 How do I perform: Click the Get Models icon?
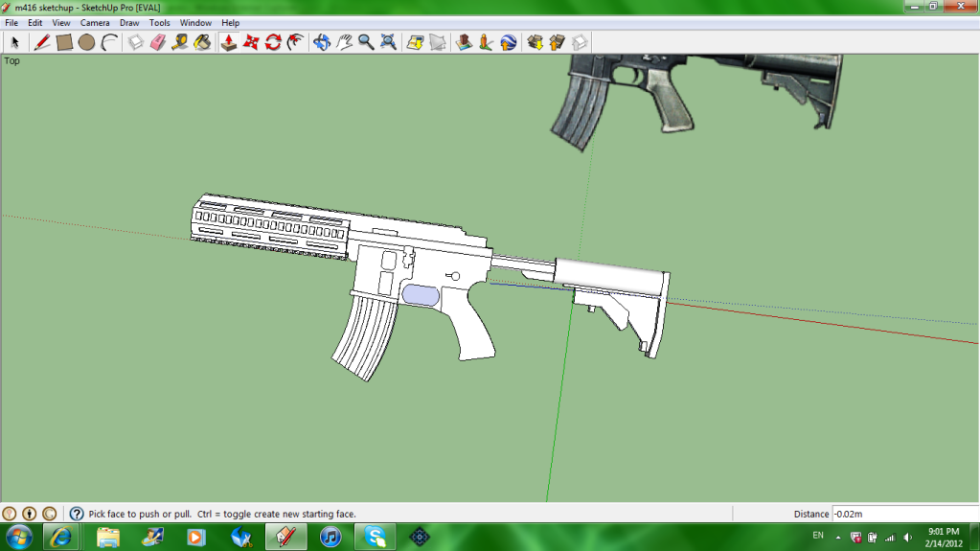point(535,42)
